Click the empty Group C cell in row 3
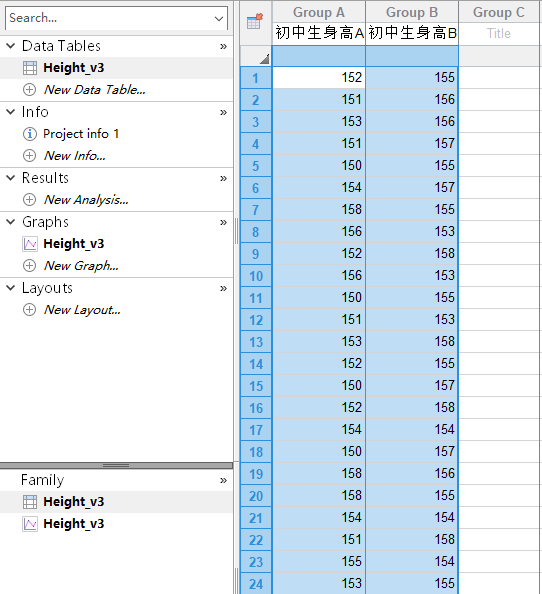The height and width of the screenshot is (594, 542). 499,122
